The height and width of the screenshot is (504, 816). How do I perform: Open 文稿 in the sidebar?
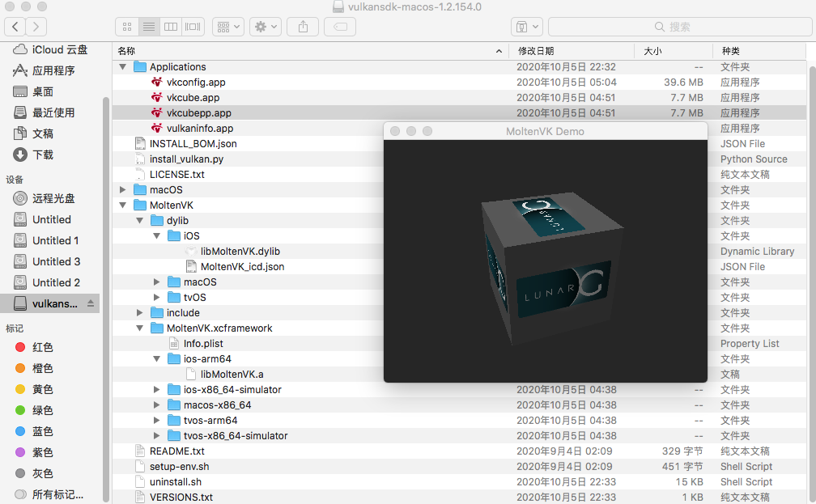click(32, 133)
